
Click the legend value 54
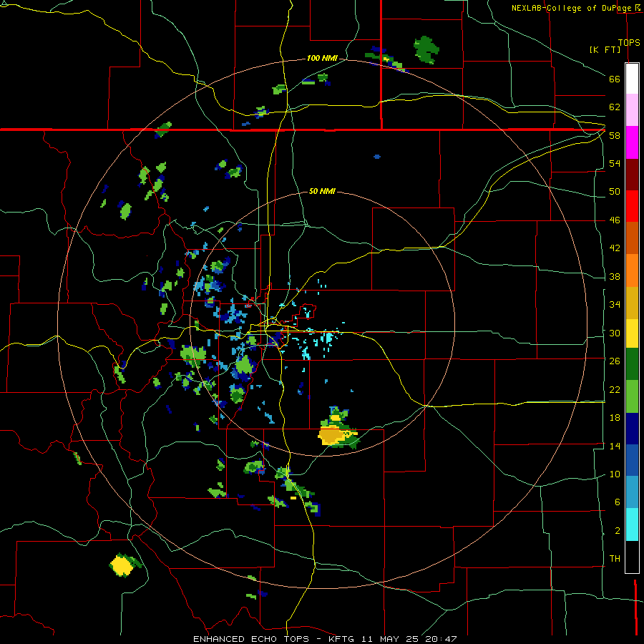(615, 163)
